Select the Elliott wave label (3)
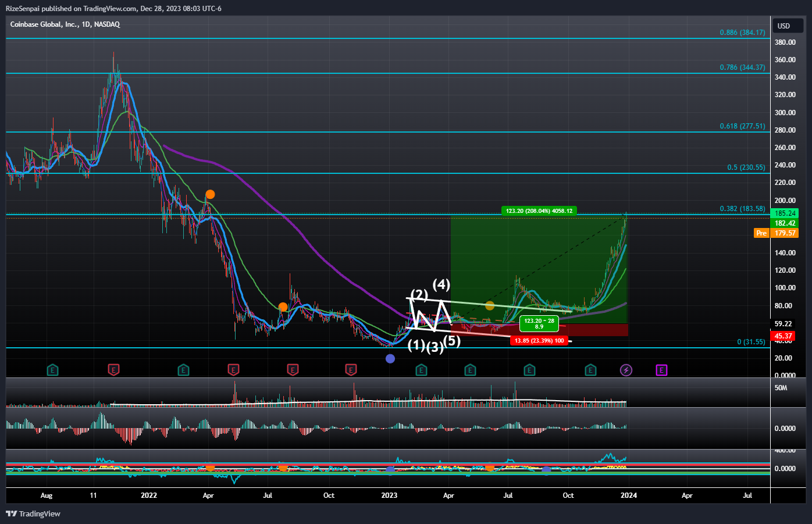The height and width of the screenshot is (524, 812). (435, 348)
